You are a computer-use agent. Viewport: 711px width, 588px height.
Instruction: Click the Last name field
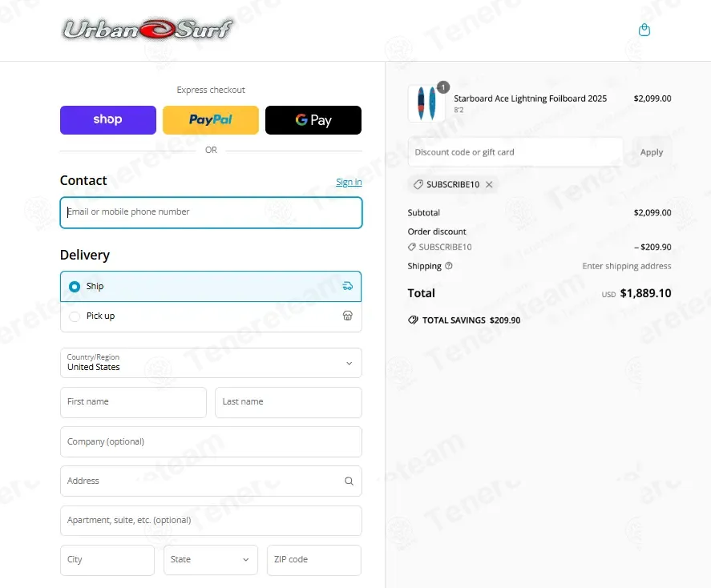pos(289,402)
